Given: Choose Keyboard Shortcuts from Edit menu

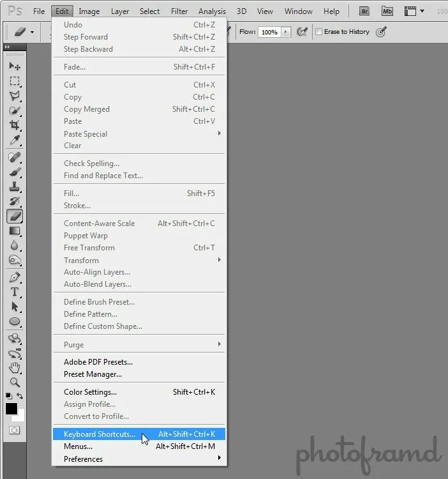Looking at the screenshot, I should (x=139, y=434).
